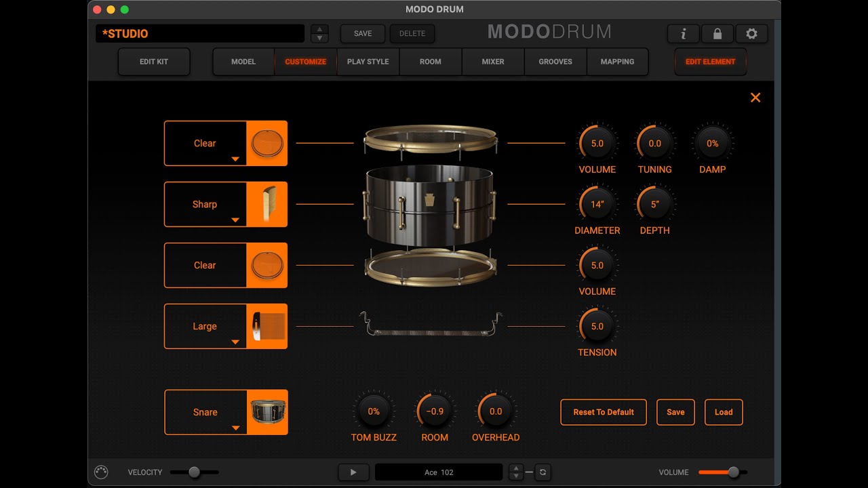
Task: Click the Snare drum element thumbnail
Action: tap(267, 412)
